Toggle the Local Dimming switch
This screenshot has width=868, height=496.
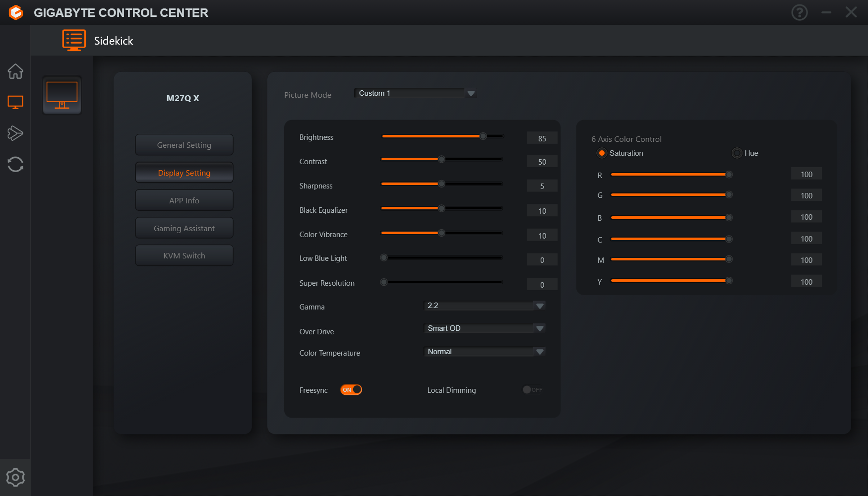click(x=533, y=390)
